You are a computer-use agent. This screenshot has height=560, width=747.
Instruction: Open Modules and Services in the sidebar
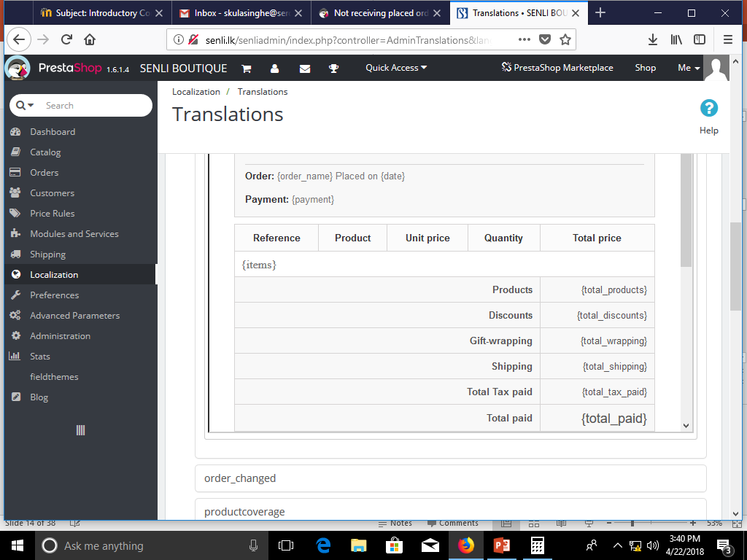[74, 234]
